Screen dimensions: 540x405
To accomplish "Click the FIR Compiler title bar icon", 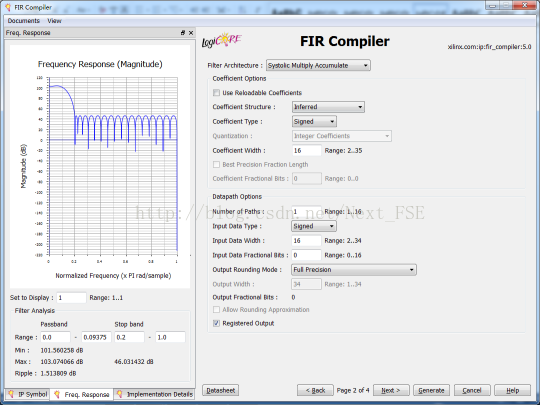I will tap(8, 7).
